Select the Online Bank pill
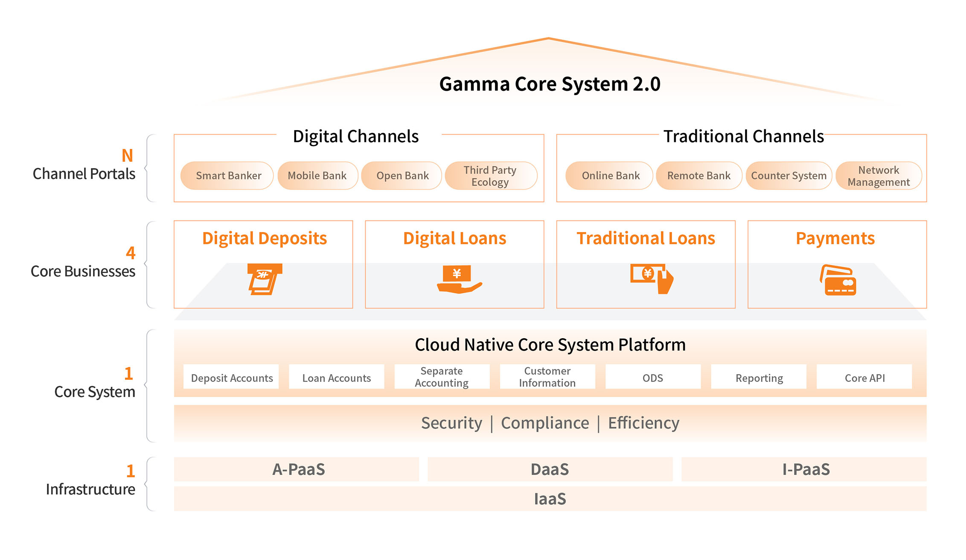The image size is (966, 560). (610, 176)
